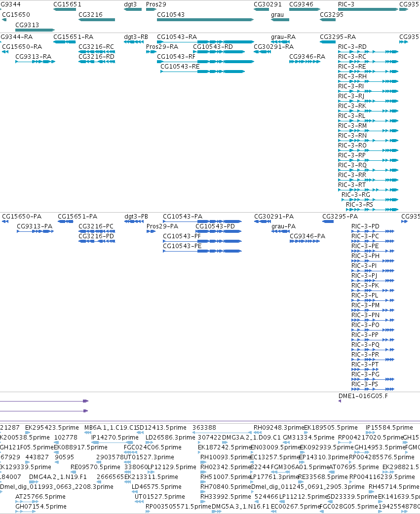Click the CG3216 gene label
420x514 pixels.
[x=90, y=15]
